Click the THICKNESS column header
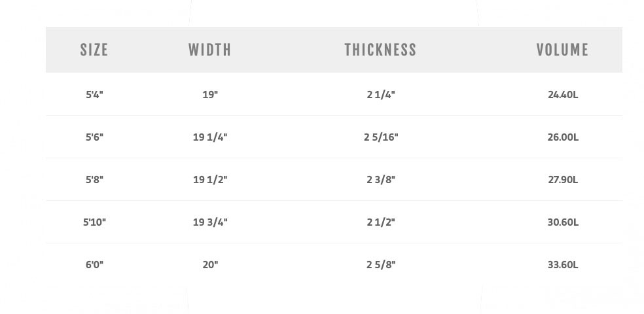This screenshot has height=314, width=644. 380,50
